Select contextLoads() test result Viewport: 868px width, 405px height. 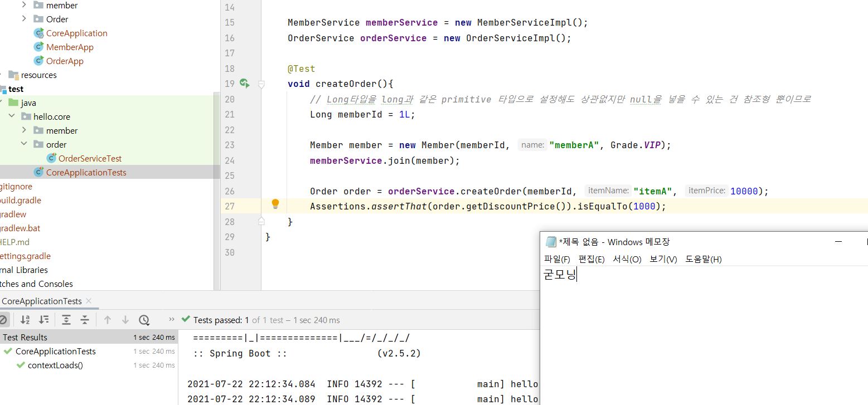click(x=55, y=365)
